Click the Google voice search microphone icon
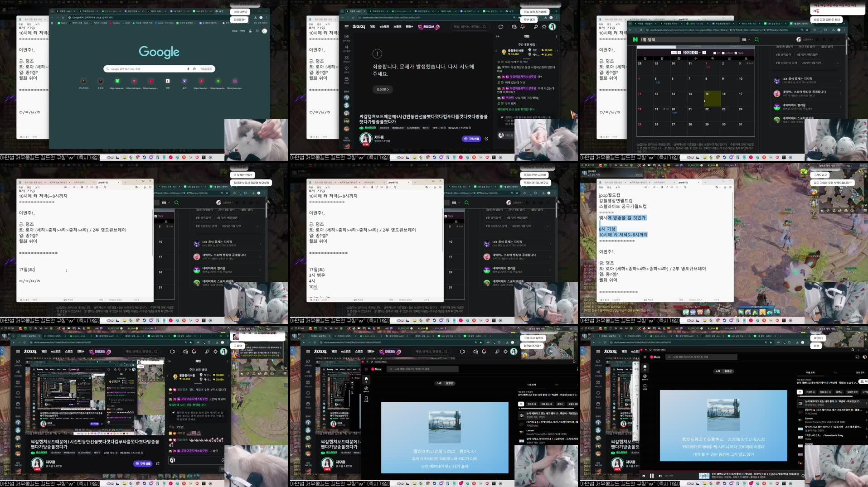This screenshot has height=487, width=868. (188, 69)
